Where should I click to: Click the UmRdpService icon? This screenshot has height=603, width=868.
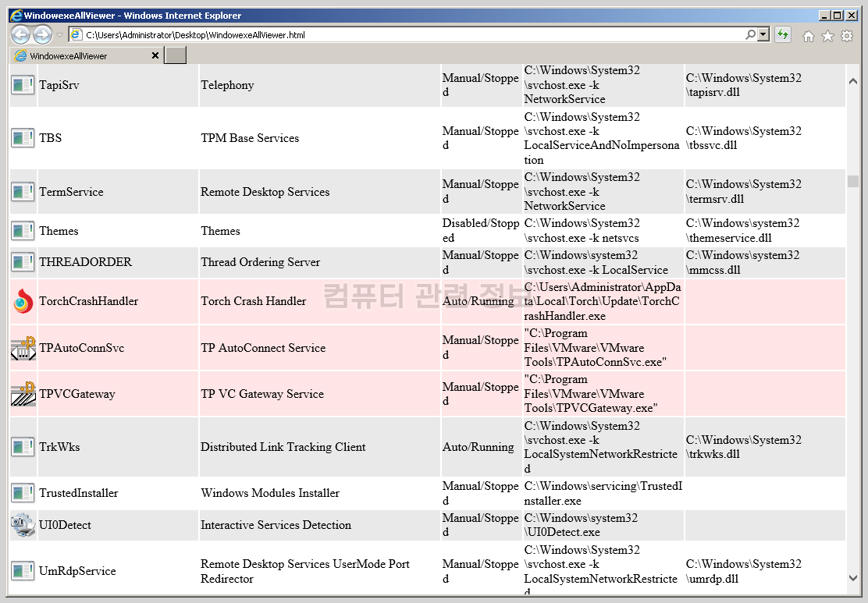[x=23, y=570]
